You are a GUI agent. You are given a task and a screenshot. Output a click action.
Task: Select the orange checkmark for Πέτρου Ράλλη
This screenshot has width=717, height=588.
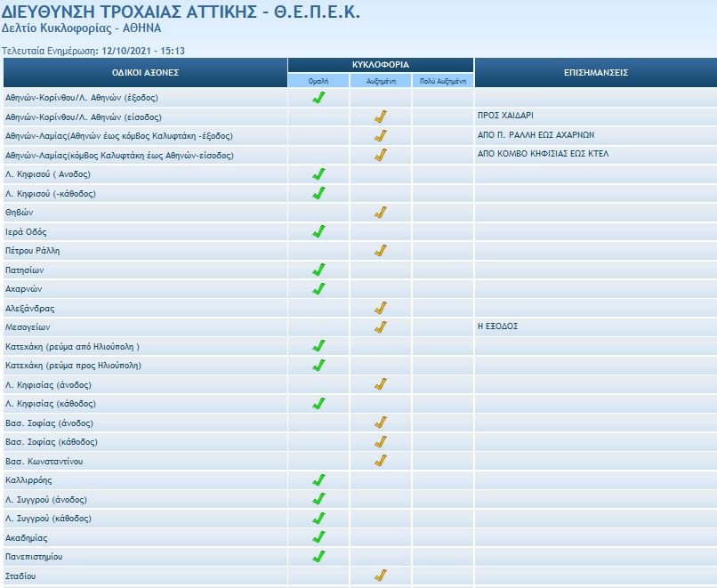(381, 251)
